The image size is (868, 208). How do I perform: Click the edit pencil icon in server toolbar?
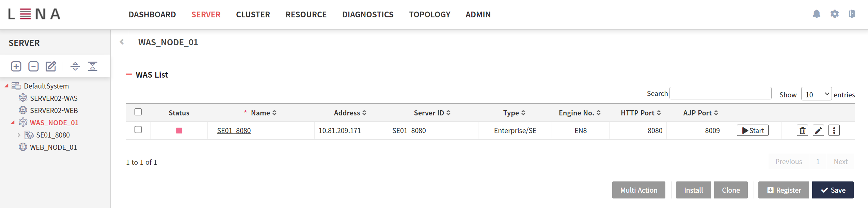51,66
